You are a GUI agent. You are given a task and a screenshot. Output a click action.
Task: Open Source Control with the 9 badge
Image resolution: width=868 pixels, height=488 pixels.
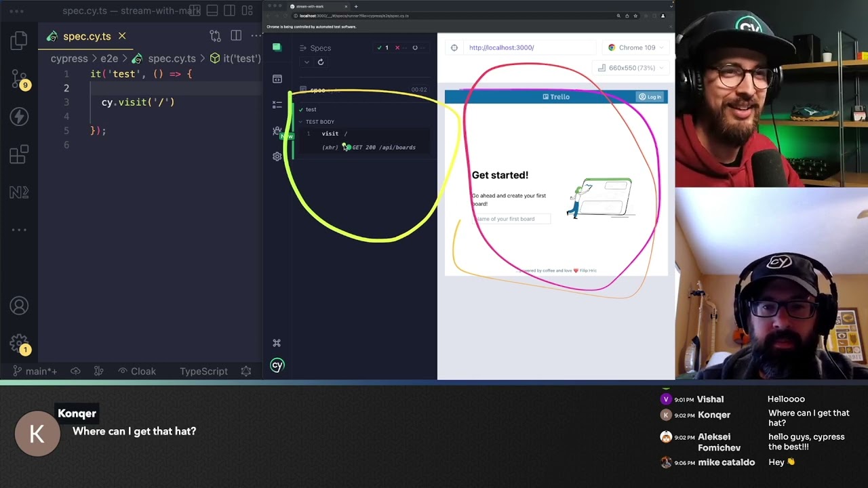pyautogui.click(x=19, y=79)
